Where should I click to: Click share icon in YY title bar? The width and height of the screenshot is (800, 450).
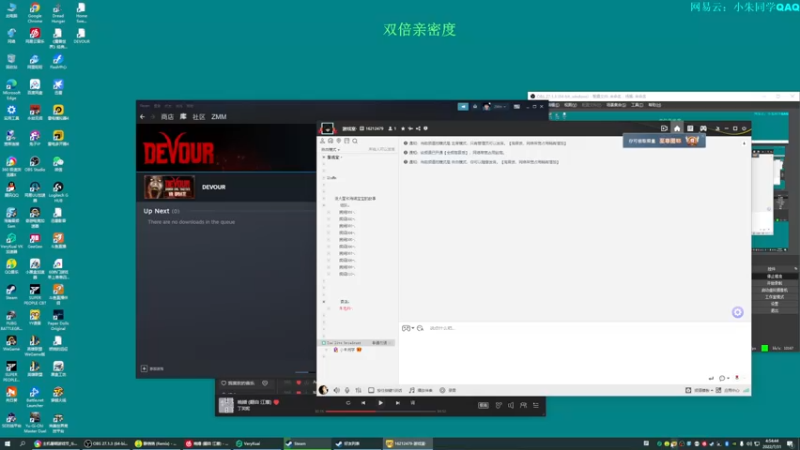point(418,129)
